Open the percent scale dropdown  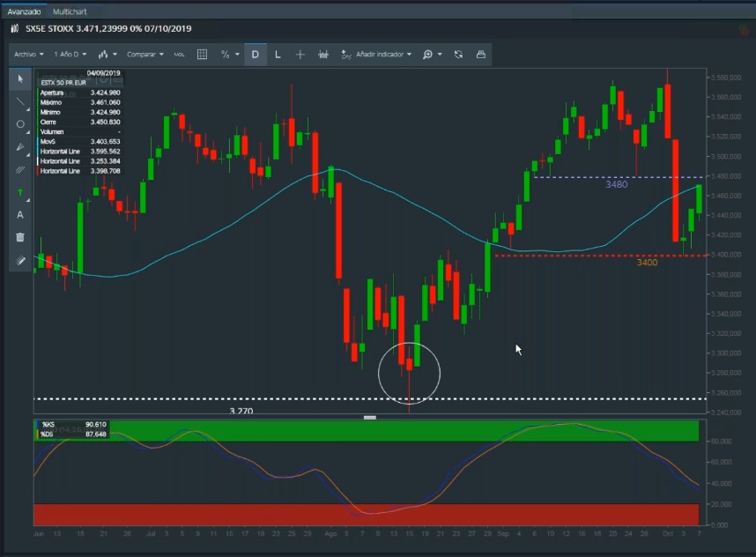(x=230, y=55)
